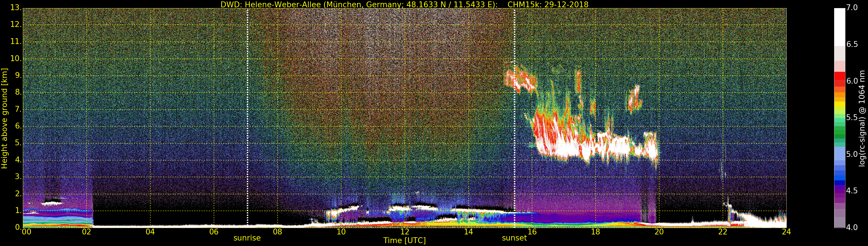Click the height axis tick '5.'
The image size is (868, 246).
click(x=18, y=143)
